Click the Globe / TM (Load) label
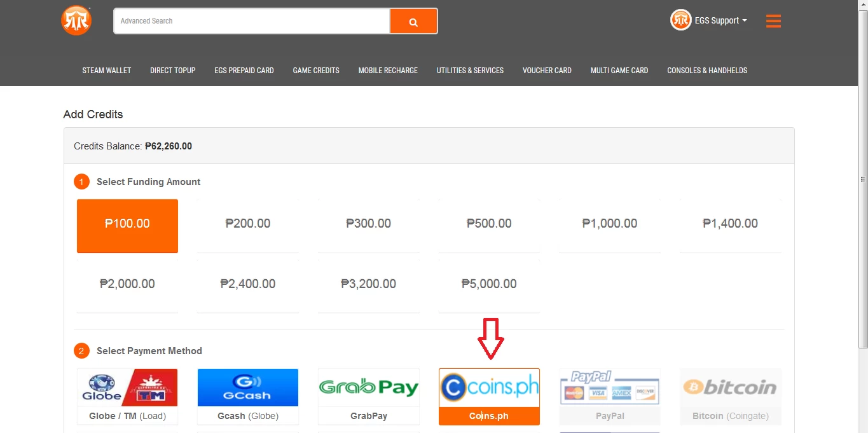This screenshot has height=433, width=868. point(127,416)
